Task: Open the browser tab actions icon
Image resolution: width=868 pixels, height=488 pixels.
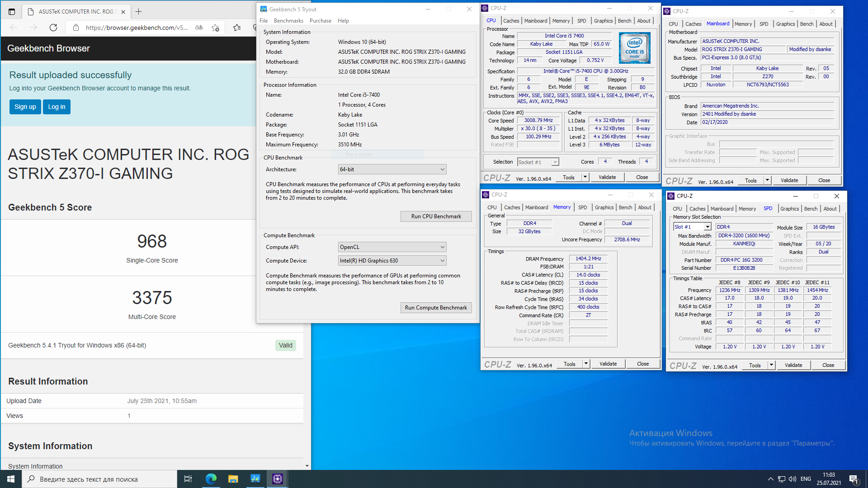Action: 12,12
